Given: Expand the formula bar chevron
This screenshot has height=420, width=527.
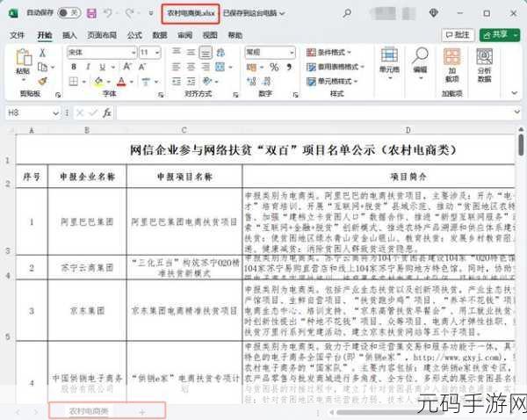Looking at the screenshot, I should 517,112.
